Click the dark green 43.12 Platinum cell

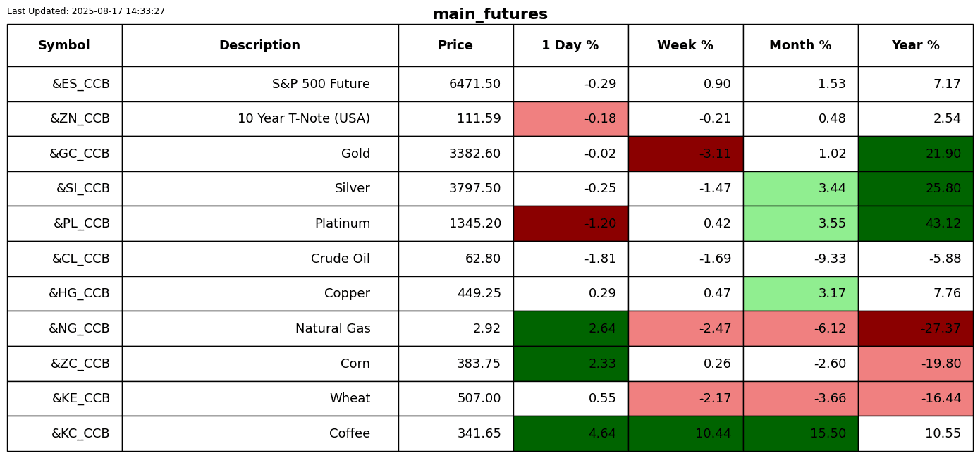pyautogui.click(x=915, y=224)
